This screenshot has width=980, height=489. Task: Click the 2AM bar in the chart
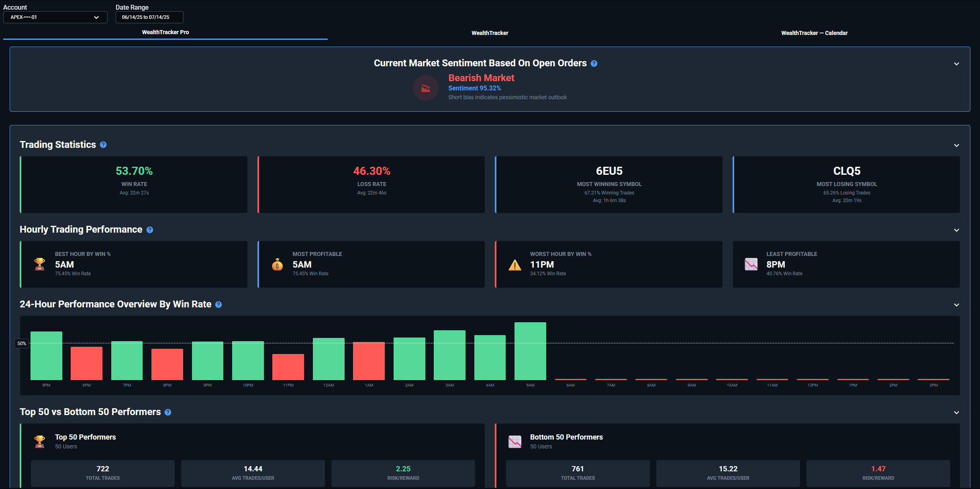pos(409,359)
